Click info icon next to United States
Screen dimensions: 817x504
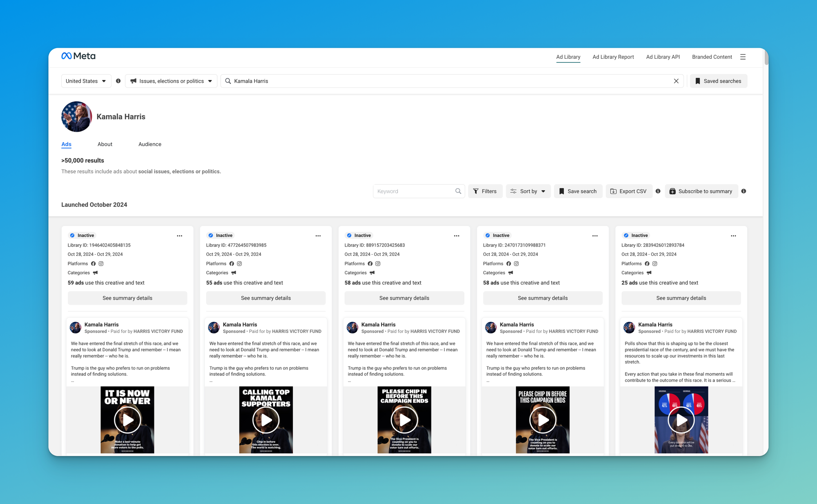point(118,81)
